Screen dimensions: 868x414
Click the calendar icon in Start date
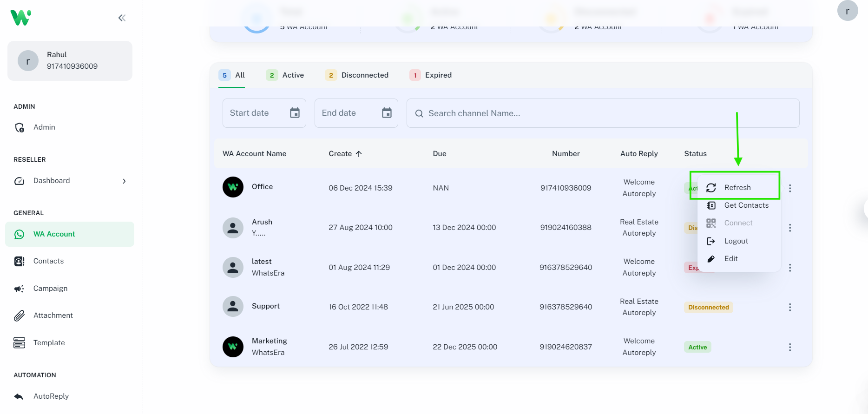[295, 113]
